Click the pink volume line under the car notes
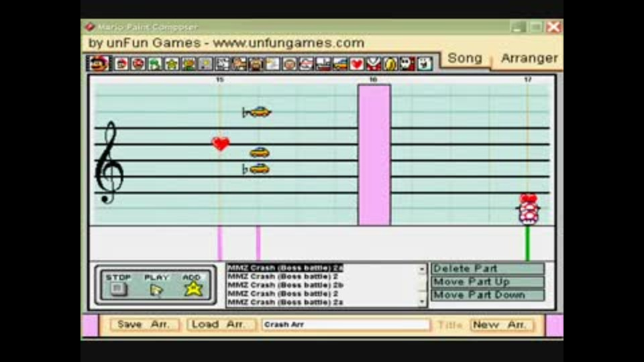Image resolution: width=644 pixels, height=362 pixels. point(258,243)
